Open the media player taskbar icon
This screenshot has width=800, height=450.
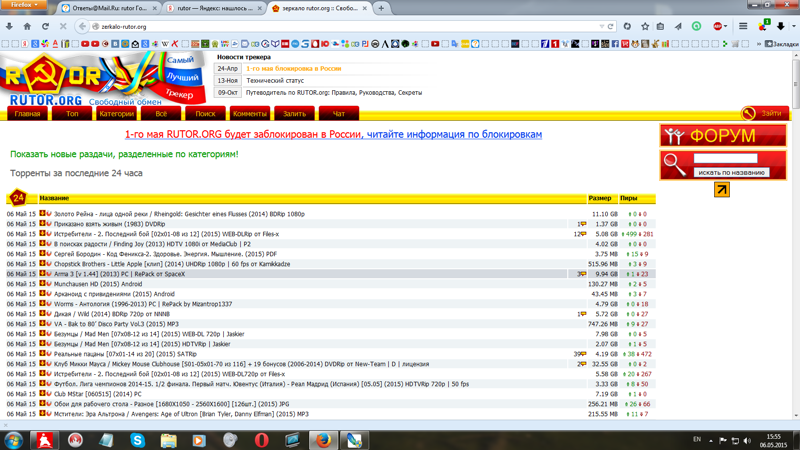(x=199, y=440)
